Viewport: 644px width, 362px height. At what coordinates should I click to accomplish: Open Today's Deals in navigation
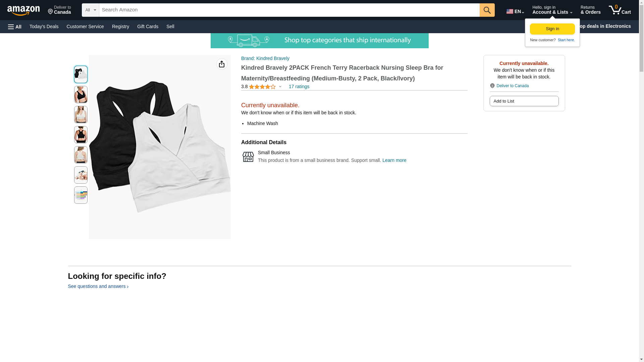point(44,26)
